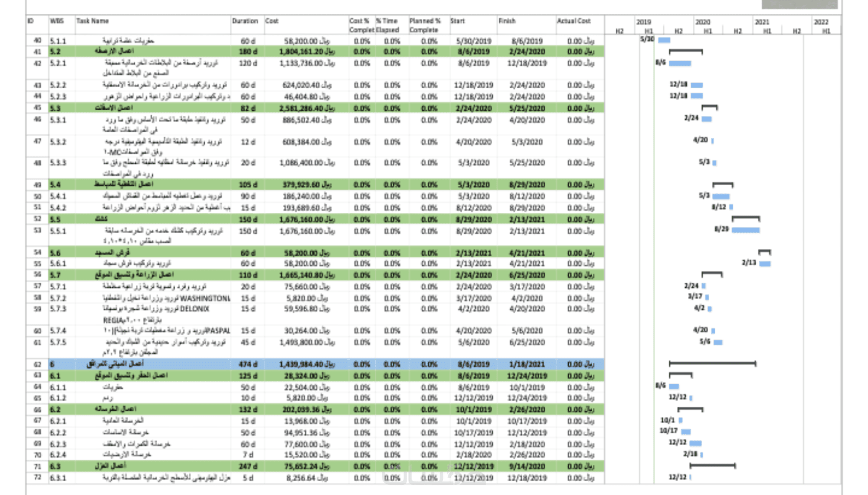868x495 pixels.
Task: Select the duration cell 474 d
Action: [x=248, y=364]
